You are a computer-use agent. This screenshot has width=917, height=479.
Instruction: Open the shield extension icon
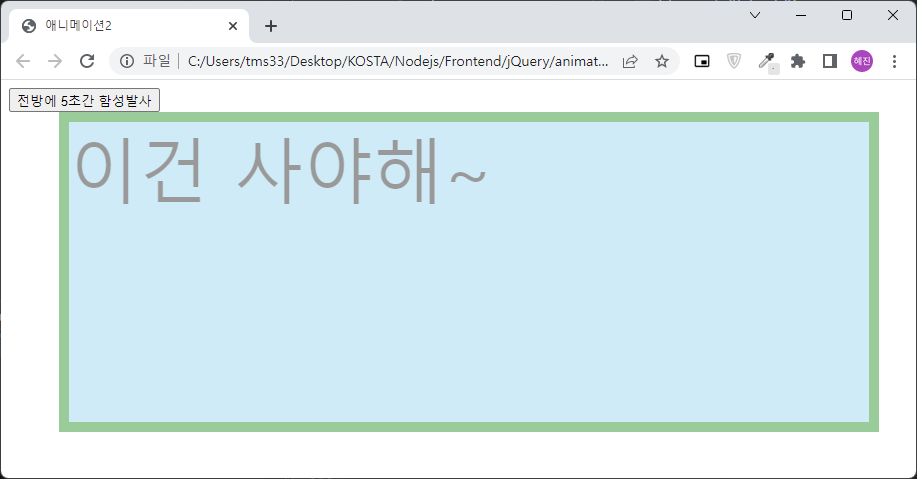(734, 61)
